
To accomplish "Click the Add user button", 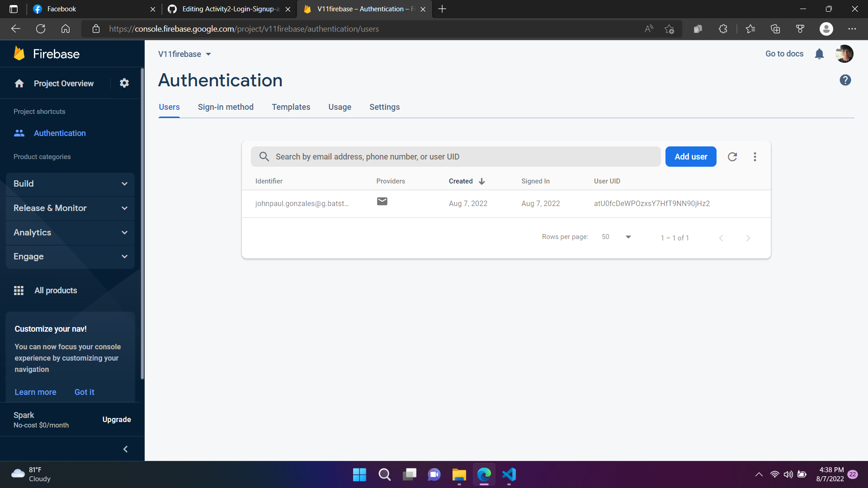I will click(690, 156).
